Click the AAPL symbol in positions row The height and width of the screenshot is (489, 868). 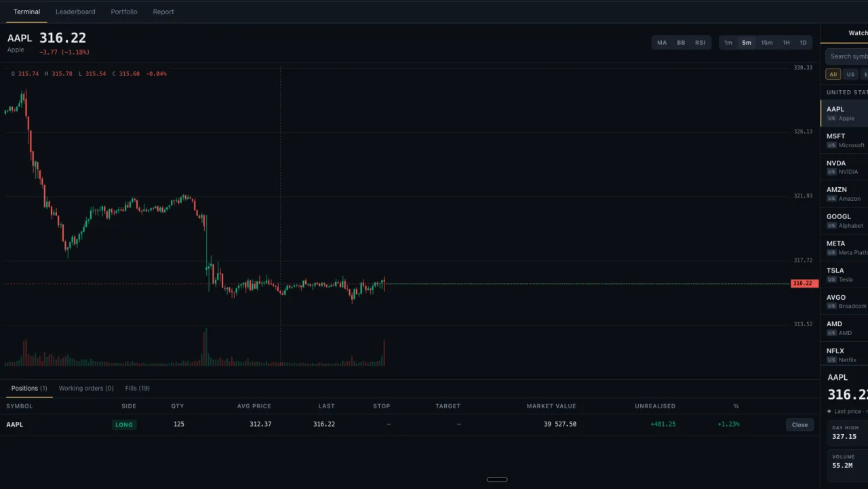(15, 425)
